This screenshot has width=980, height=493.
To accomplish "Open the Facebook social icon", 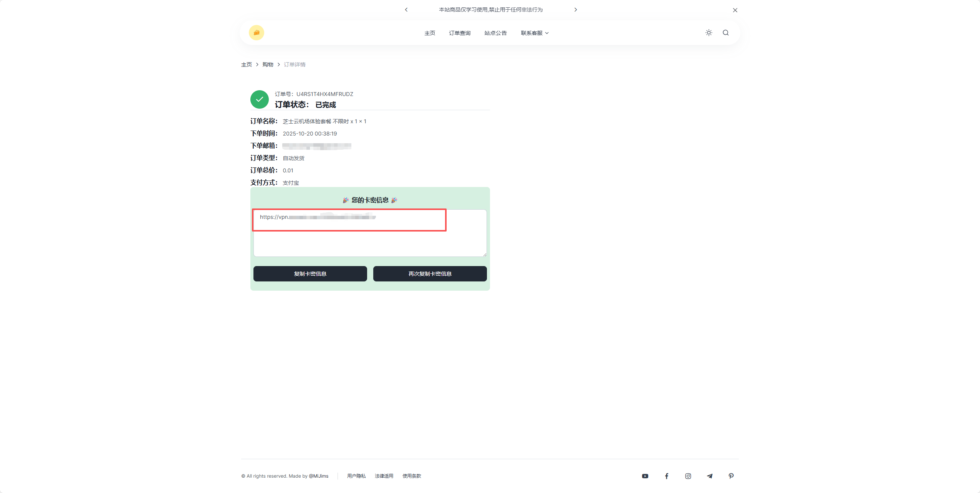I will point(666,476).
